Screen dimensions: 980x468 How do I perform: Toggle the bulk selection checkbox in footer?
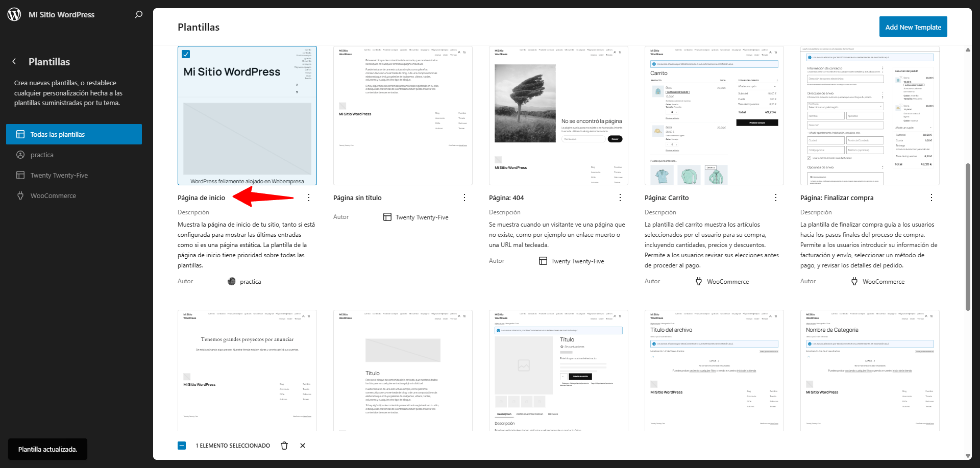182,446
